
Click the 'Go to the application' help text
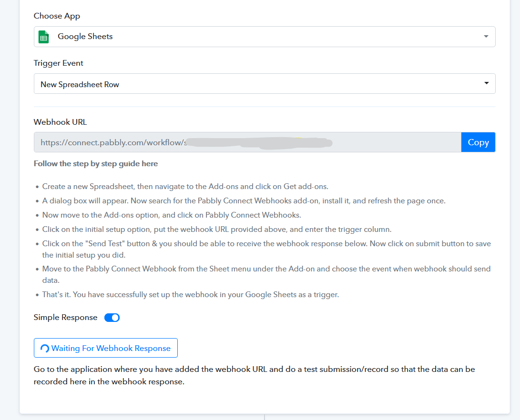tap(255, 375)
